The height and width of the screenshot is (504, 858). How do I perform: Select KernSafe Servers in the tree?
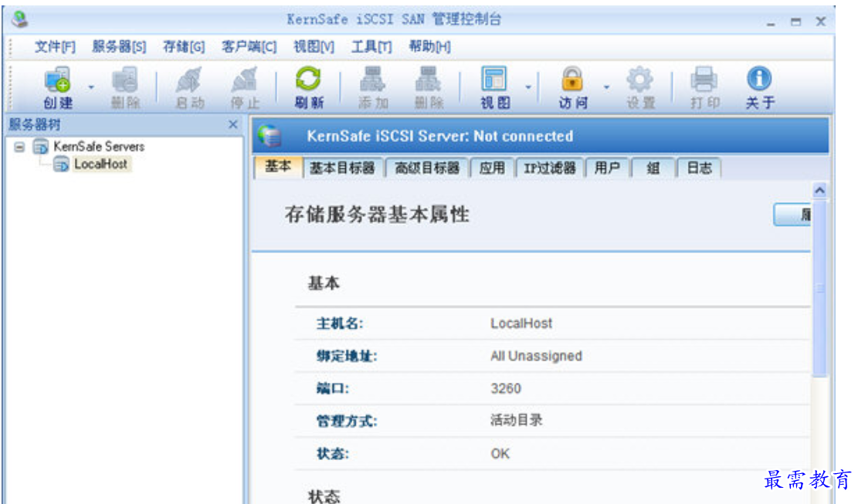[99, 147]
